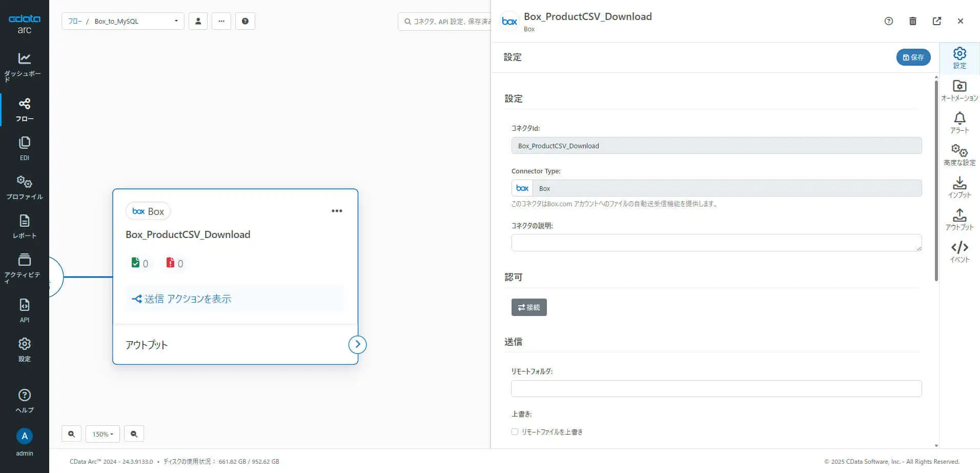Click the user icon button in flow toolbar
The image size is (980, 473).
pos(198,21)
